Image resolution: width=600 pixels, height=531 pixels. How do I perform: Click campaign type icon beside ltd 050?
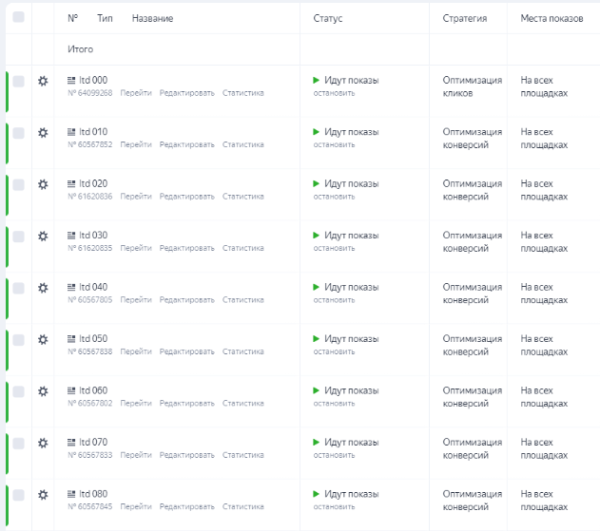[x=71, y=339]
